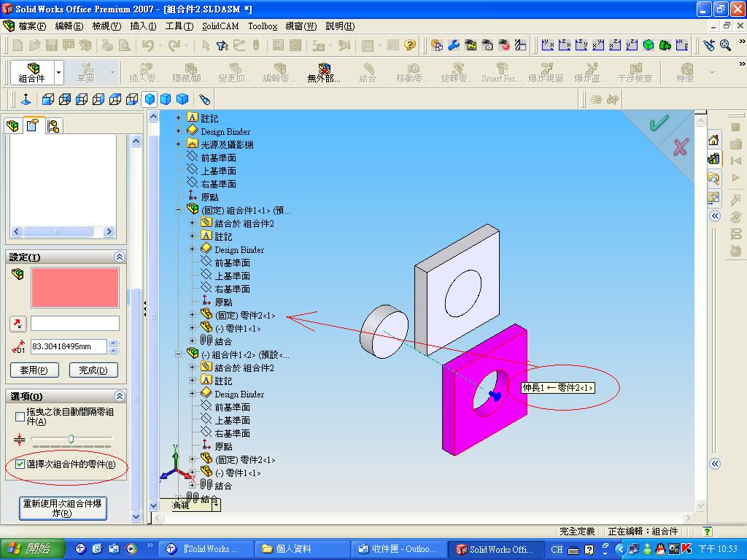Open the 組合件 toolbar dropdown arrow
The image size is (747, 560).
pyautogui.click(x=58, y=72)
